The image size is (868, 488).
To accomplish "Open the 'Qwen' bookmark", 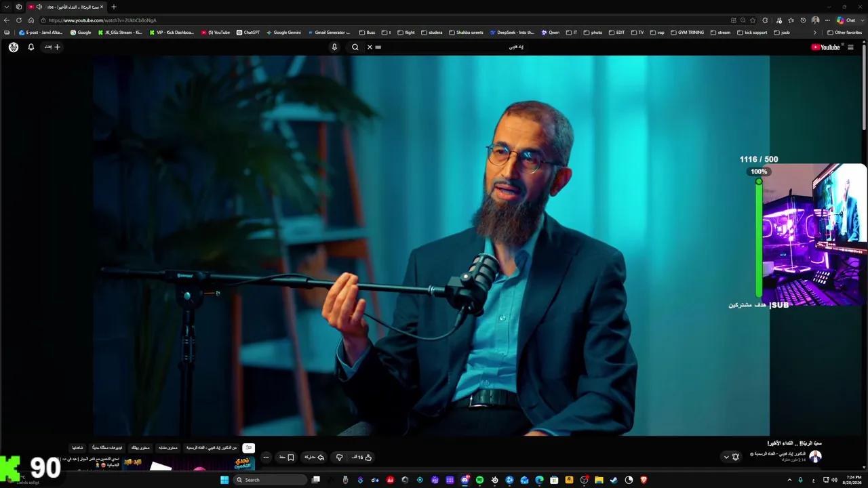I will coord(551,33).
